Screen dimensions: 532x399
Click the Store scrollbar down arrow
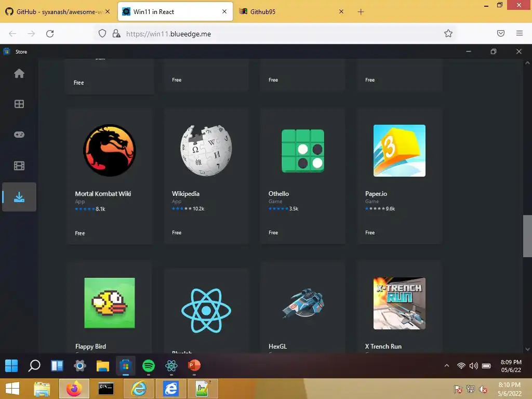[x=527, y=349]
